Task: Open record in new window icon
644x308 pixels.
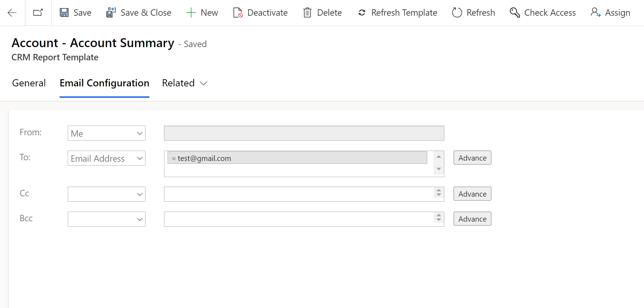Action: click(x=38, y=13)
